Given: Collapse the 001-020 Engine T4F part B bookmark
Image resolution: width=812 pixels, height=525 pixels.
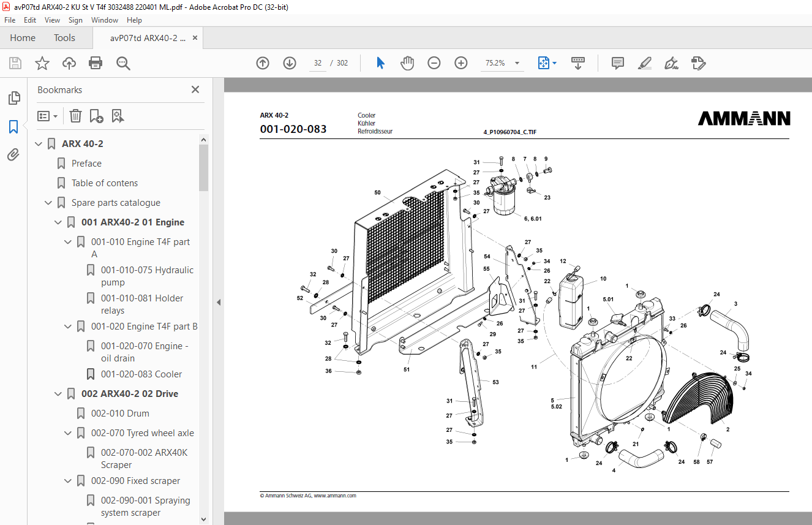Looking at the screenshot, I should click(69, 327).
